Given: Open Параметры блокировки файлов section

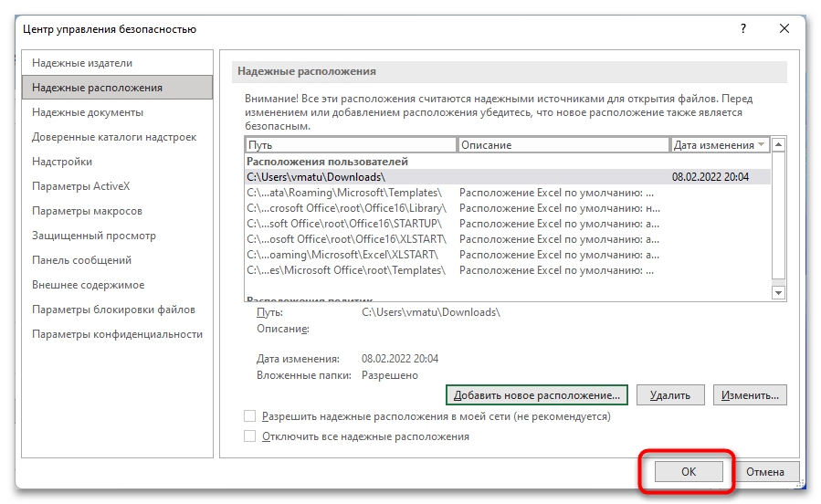Looking at the screenshot, I should pos(117,310).
